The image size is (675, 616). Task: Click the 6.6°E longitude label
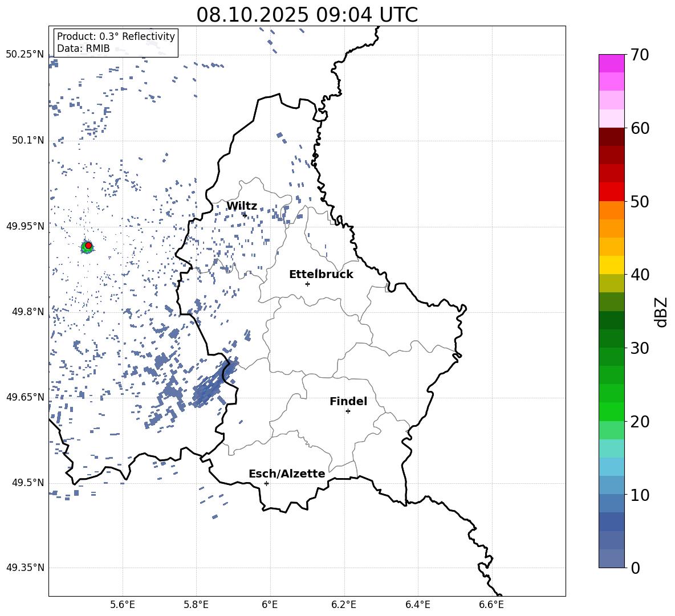(x=491, y=605)
